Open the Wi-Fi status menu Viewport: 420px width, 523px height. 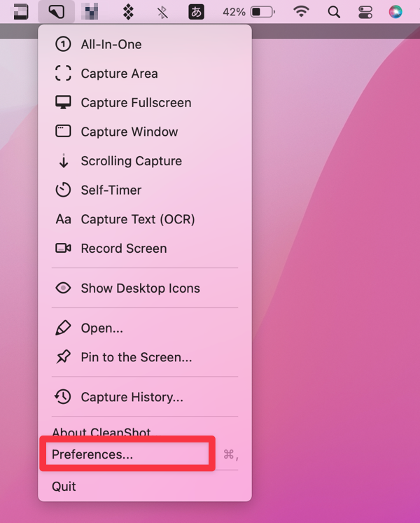click(301, 12)
